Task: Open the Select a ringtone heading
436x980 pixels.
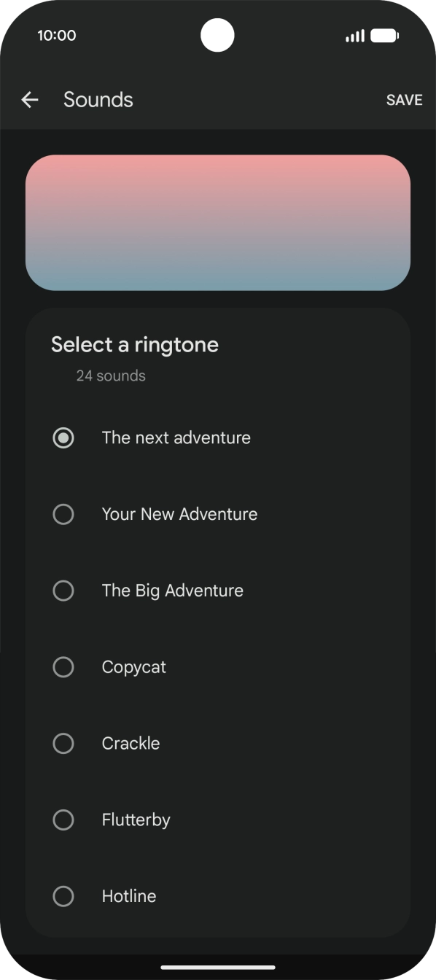Action: pos(135,343)
